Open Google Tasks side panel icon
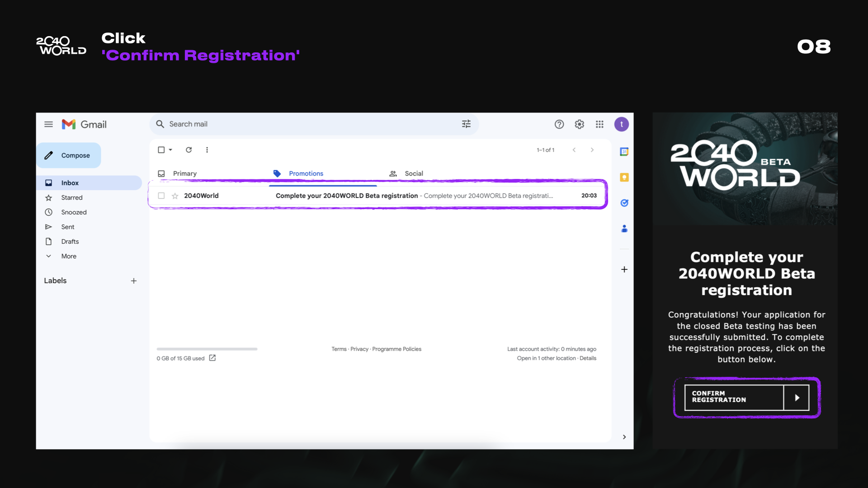868x488 pixels. pos(624,203)
